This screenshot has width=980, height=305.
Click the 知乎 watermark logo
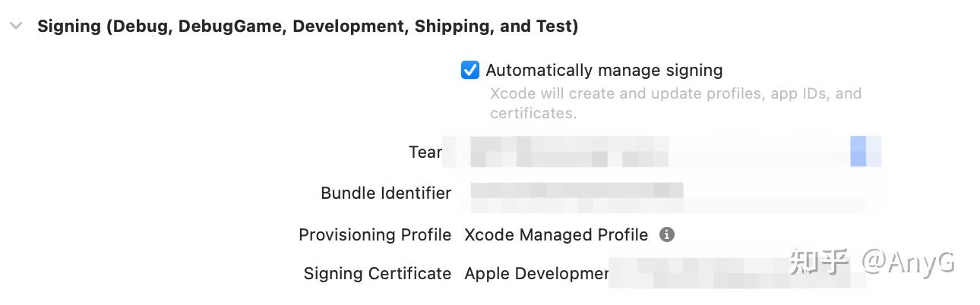pos(819,262)
